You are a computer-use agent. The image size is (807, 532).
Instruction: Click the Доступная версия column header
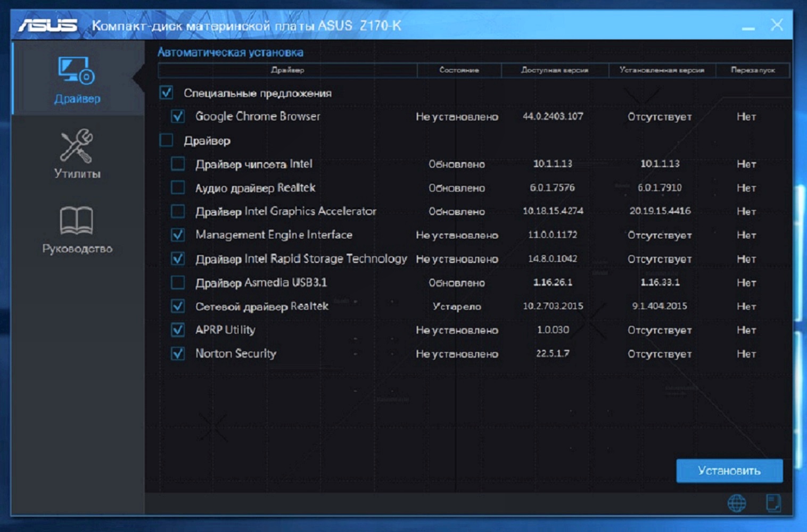pyautogui.click(x=555, y=70)
